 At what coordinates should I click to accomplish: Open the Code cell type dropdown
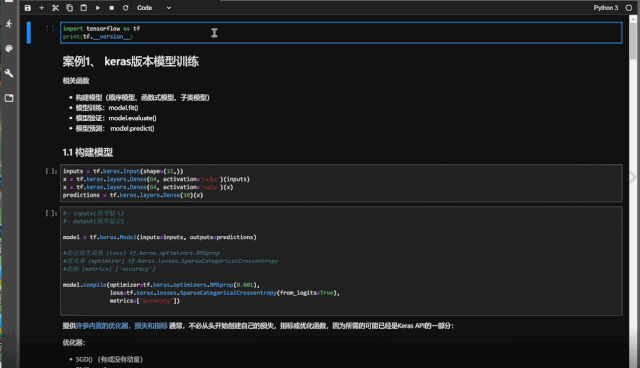(x=154, y=8)
